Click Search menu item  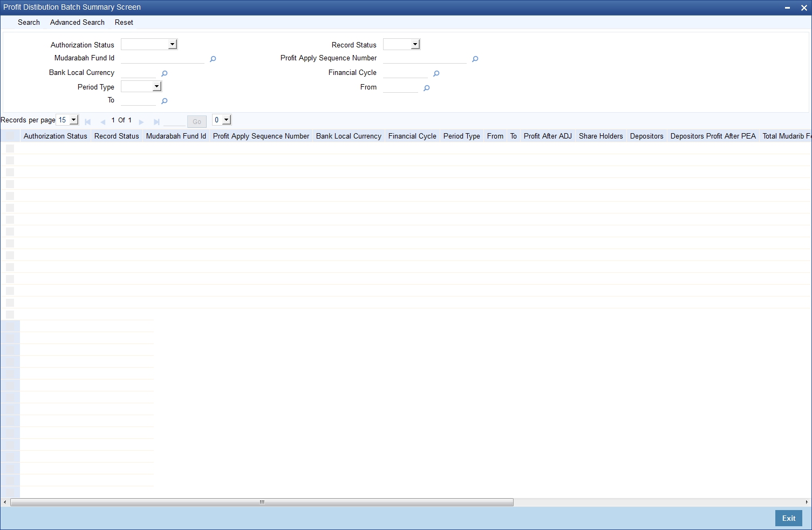pyautogui.click(x=29, y=22)
